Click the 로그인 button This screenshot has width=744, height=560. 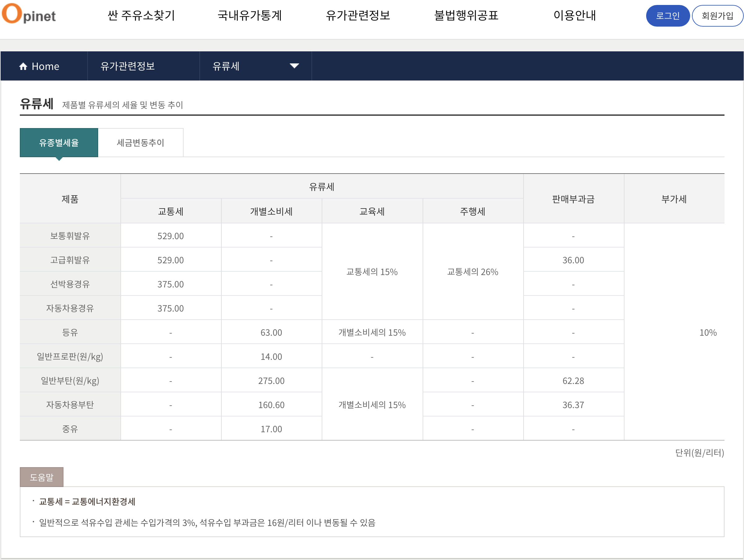667,16
